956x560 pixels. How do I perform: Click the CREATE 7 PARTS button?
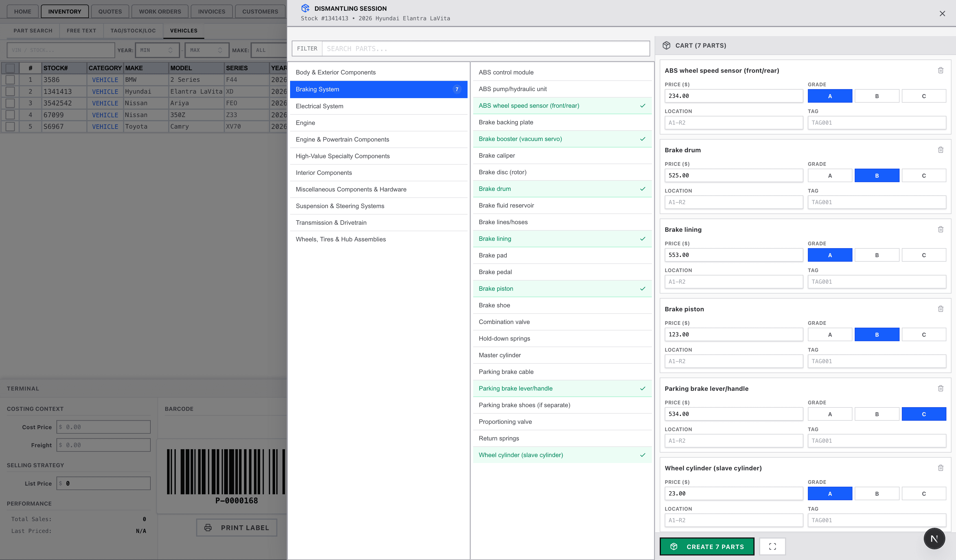coord(706,546)
